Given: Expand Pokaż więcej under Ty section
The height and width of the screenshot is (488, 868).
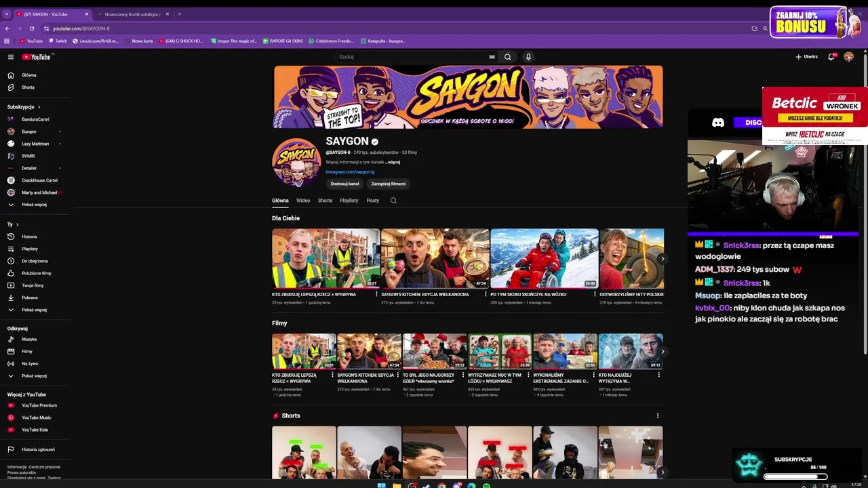Looking at the screenshot, I should pyautogui.click(x=35, y=310).
